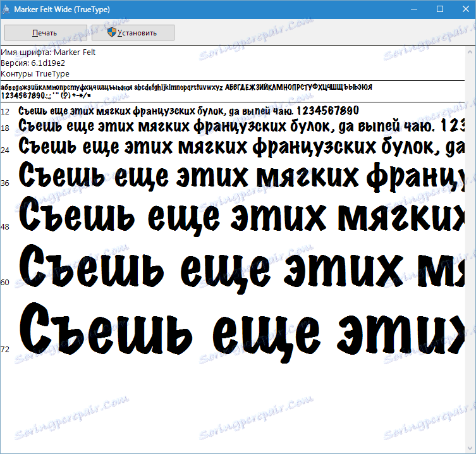
Task: Click the size label 18
Action: coord(5,128)
